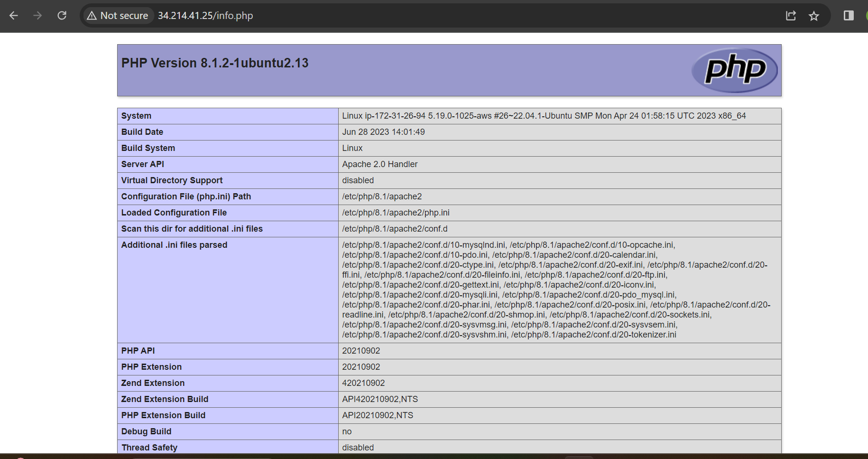Click the Apache 2.0 Handler value
The image size is (868, 459).
[x=379, y=164]
